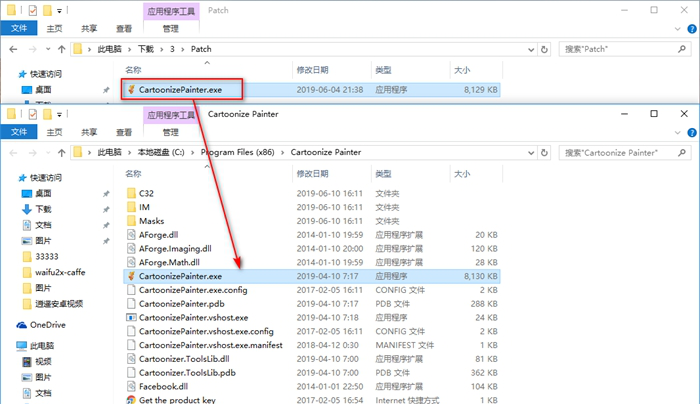Open the quick access toolbar dropdown in Patch window

(x=62, y=10)
